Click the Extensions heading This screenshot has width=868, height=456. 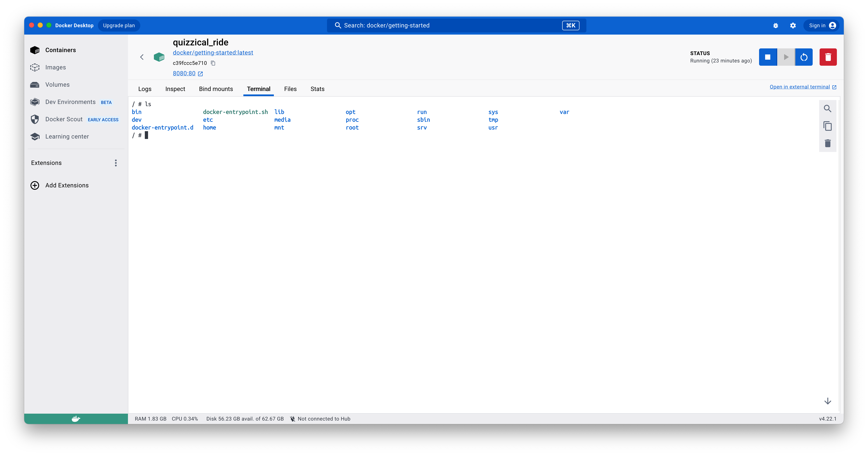point(46,163)
